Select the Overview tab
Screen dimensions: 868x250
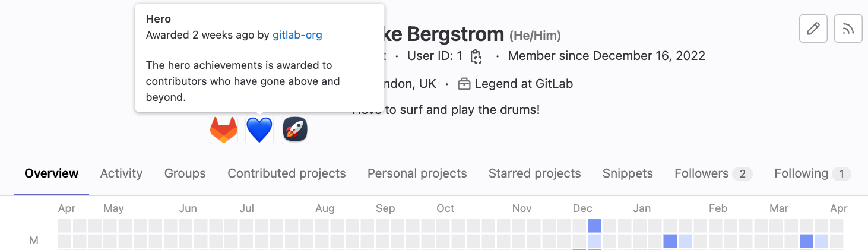[52, 173]
